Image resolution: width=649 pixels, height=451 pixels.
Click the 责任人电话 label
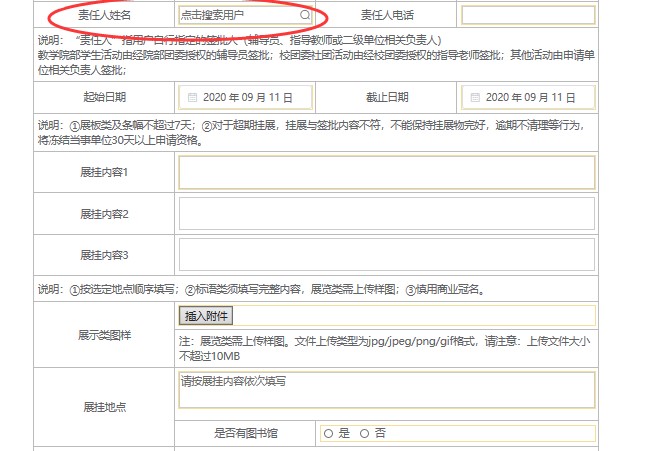pos(386,16)
